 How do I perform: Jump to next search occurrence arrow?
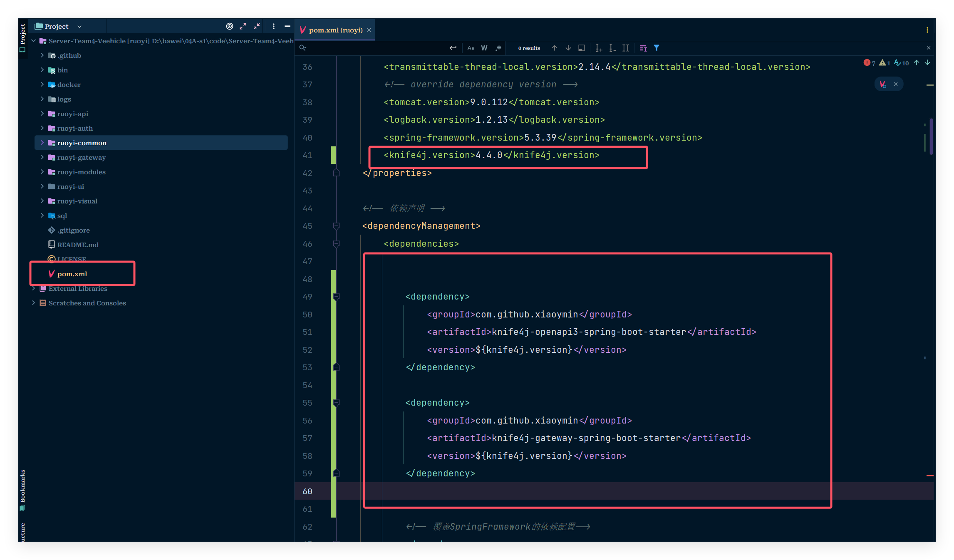[x=568, y=48]
